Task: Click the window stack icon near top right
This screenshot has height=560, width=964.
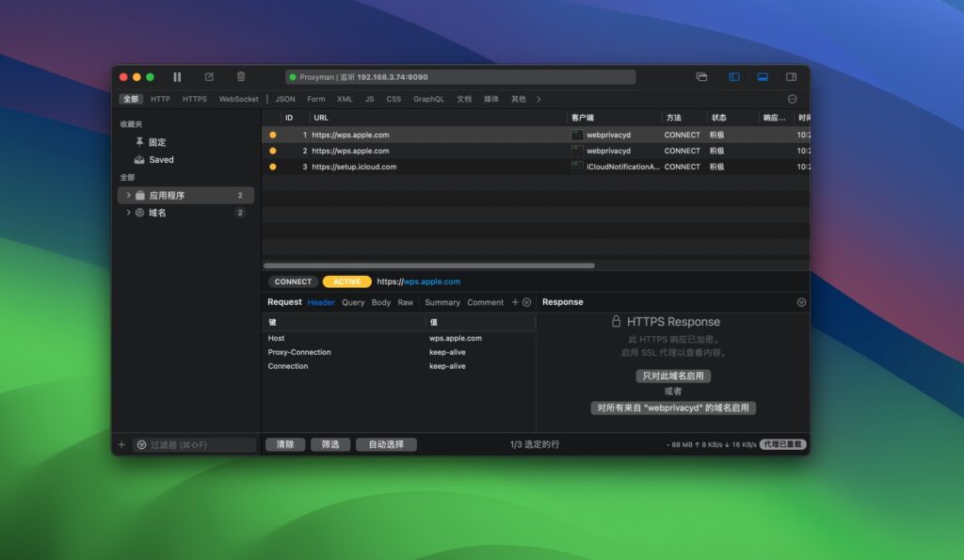Action: pyautogui.click(x=702, y=76)
